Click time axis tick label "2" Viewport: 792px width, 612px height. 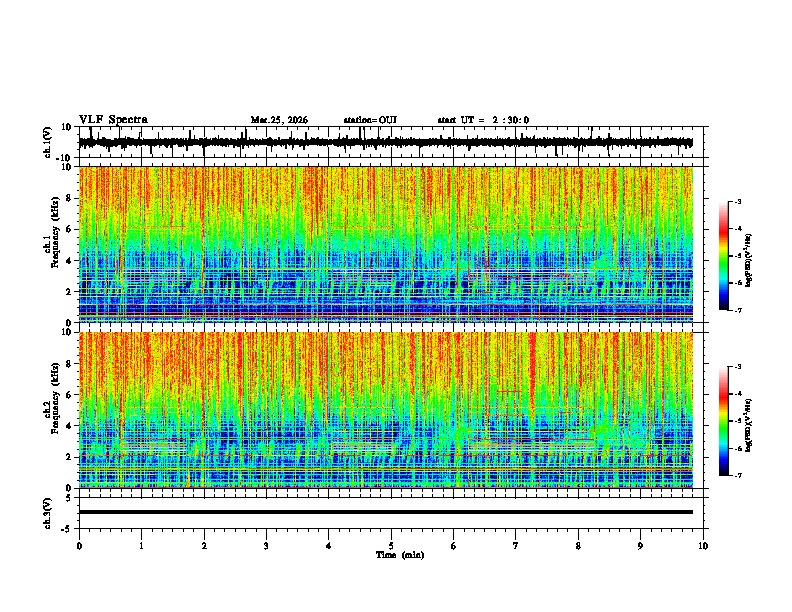point(204,546)
